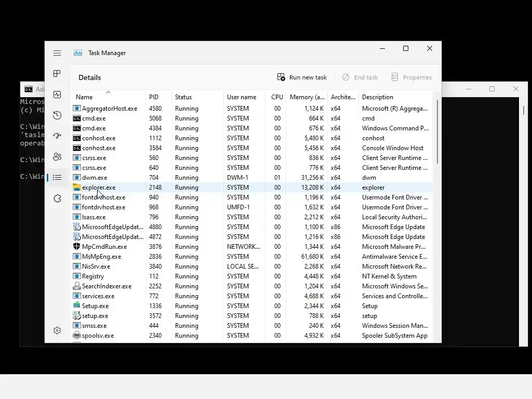Click PID 4384 cell for cmd.exe
532x399 pixels.
pos(155,128)
